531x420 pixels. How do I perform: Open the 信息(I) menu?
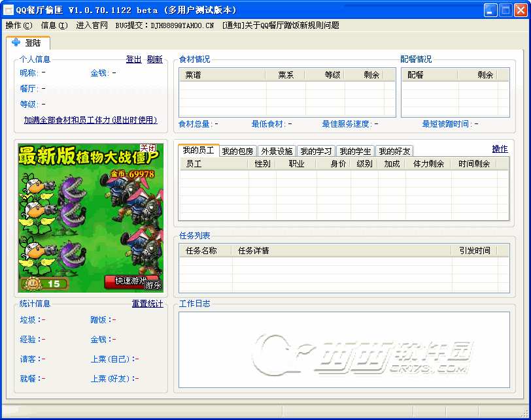[54, 25]
